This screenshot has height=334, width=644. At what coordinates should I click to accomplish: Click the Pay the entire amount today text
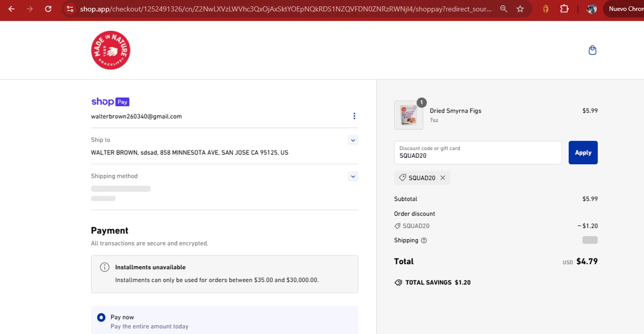[149, 327]
